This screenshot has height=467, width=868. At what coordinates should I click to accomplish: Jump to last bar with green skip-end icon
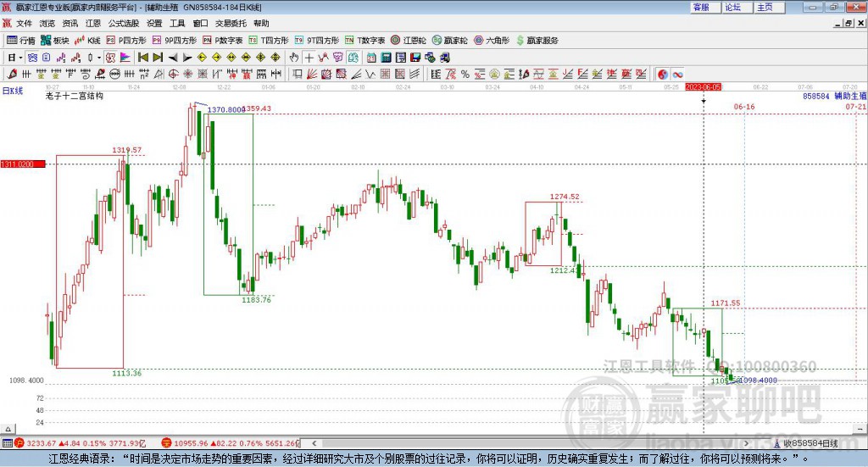point(158,58)
